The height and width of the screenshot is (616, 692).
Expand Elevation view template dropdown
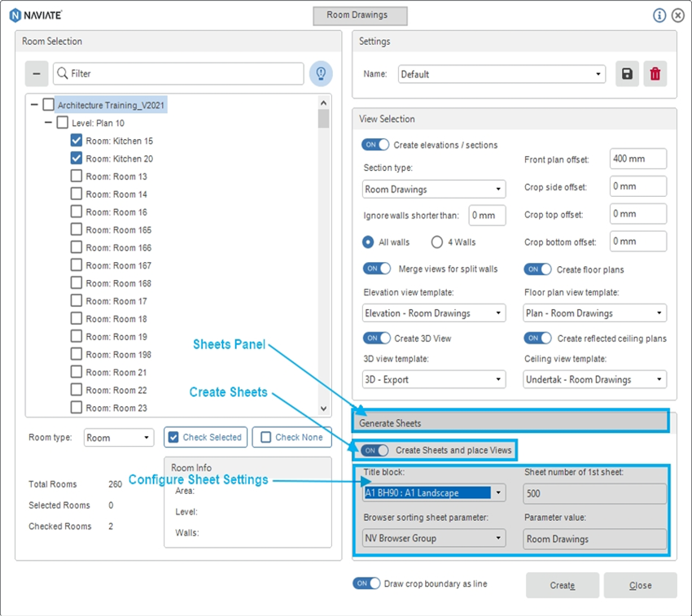434,313
